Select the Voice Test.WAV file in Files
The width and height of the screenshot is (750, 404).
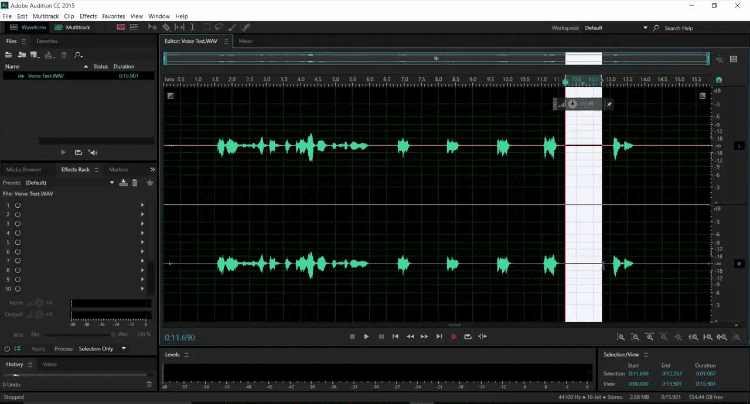pyautogui.click(x=78, y=76)
